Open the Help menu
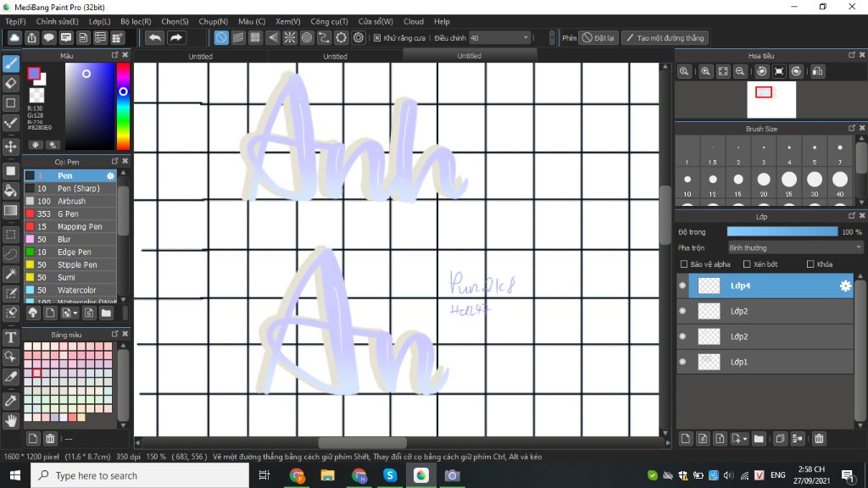The height and width of the screenshot is (488, 868). (x=442, y=21)
